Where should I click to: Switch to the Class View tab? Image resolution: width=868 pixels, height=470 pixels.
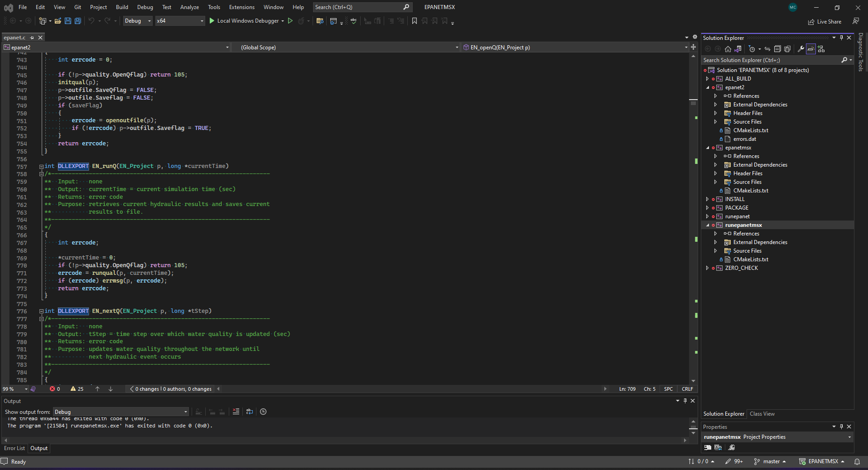point(762,414)
